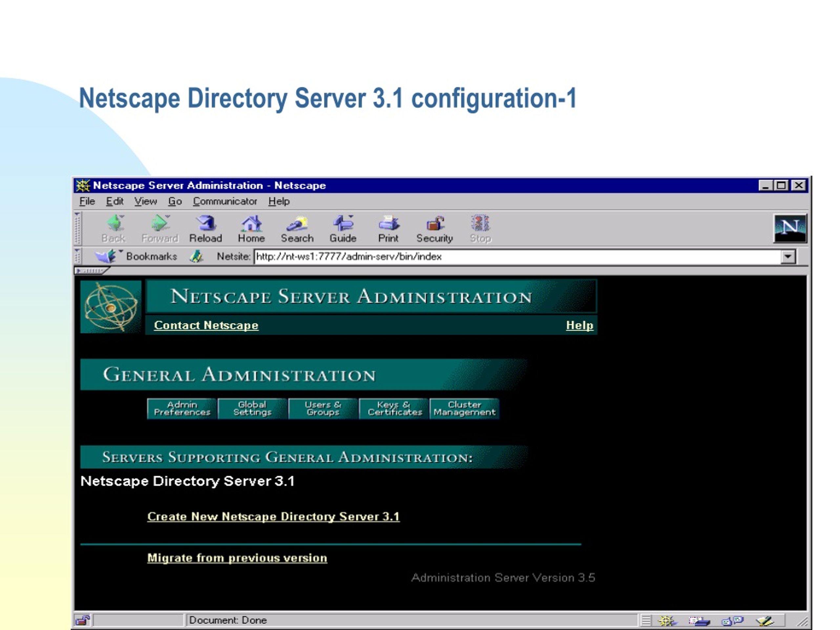This screenshot has height=630, width=840.
Task: Open the Keys & Certificates tab
Action: [394, 409]
